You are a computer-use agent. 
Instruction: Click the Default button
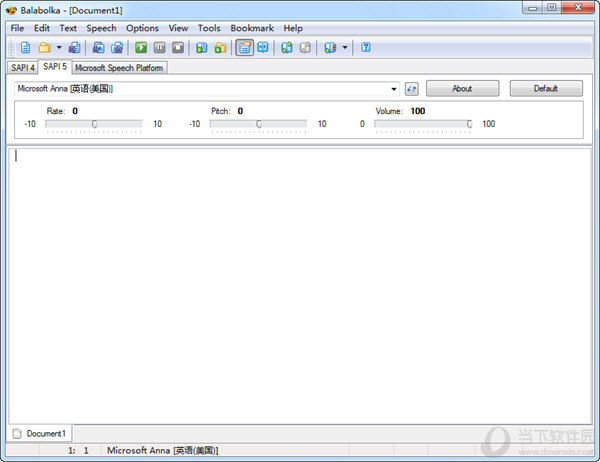click(x=546, y=88)
